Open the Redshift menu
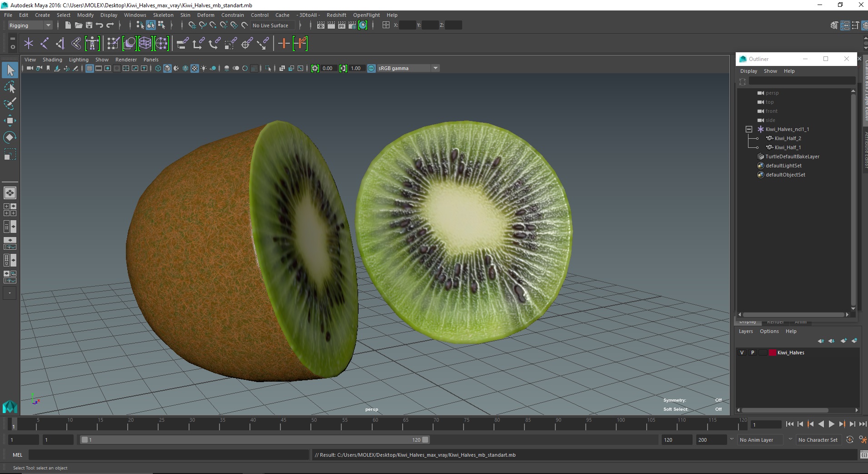 point(336,15)
